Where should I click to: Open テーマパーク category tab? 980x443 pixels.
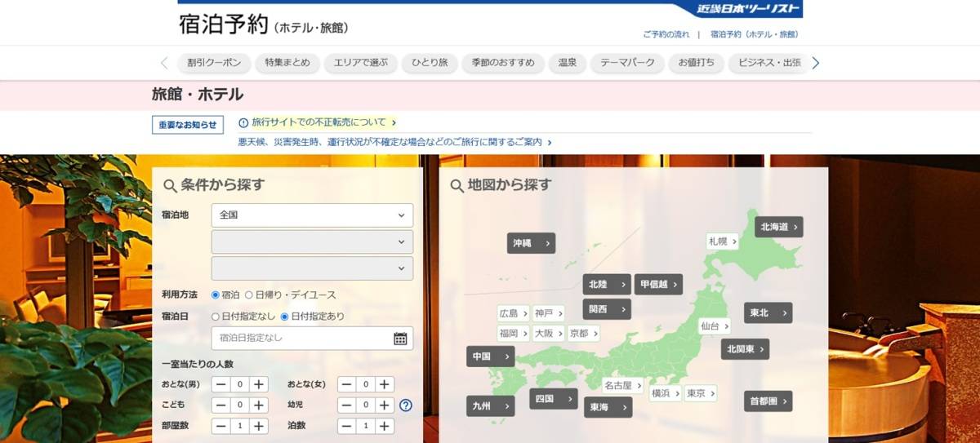click(x=627, y=63)
